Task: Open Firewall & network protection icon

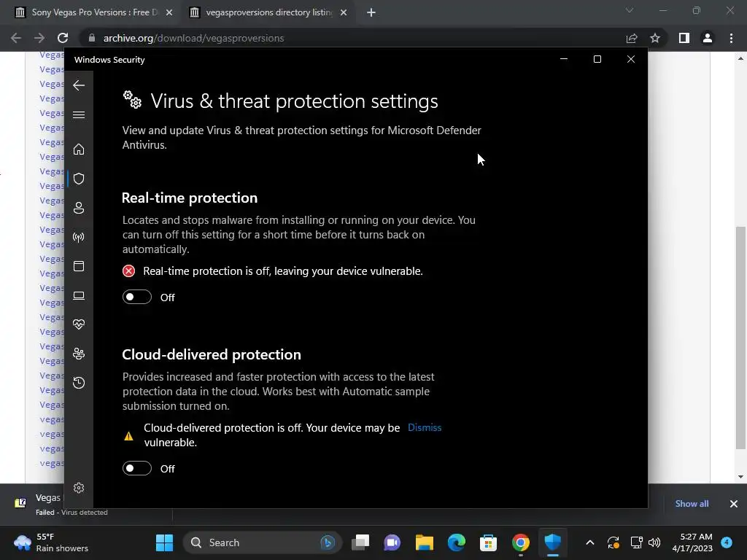Action: tap(79, 237)
